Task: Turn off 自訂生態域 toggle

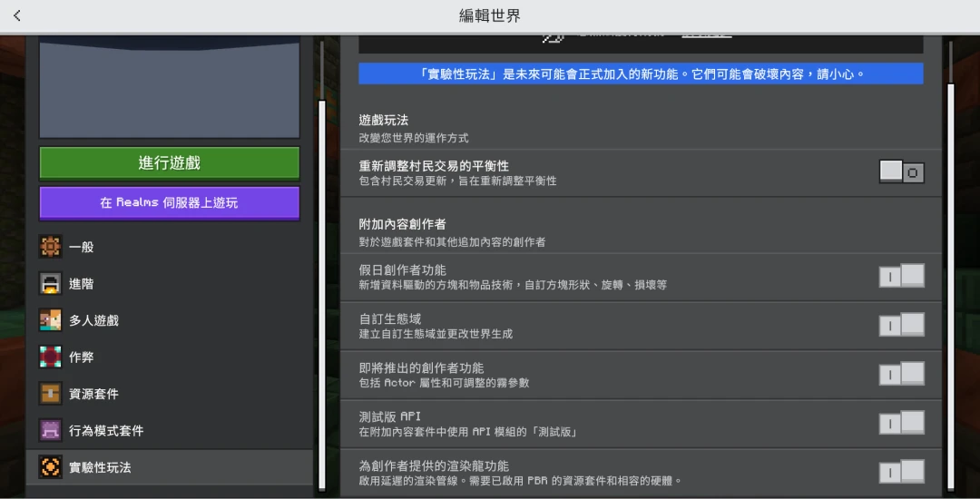Action: (901, 326)
